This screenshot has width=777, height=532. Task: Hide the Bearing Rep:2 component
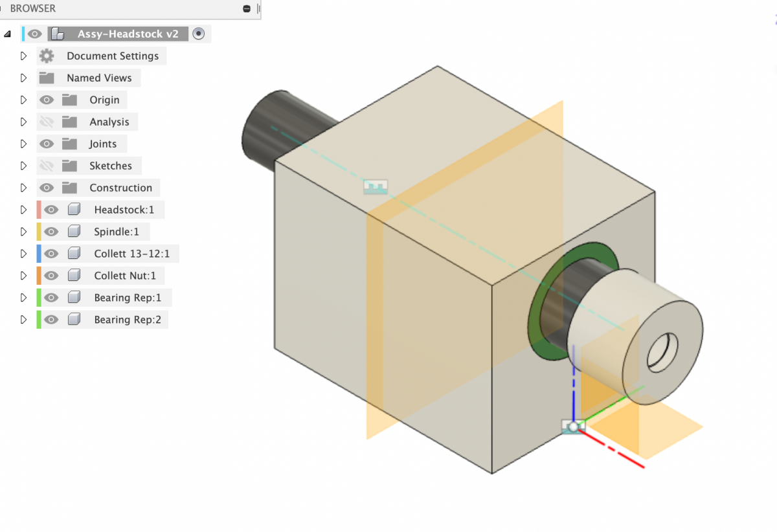pyautogui.click(x=51, y=320)
